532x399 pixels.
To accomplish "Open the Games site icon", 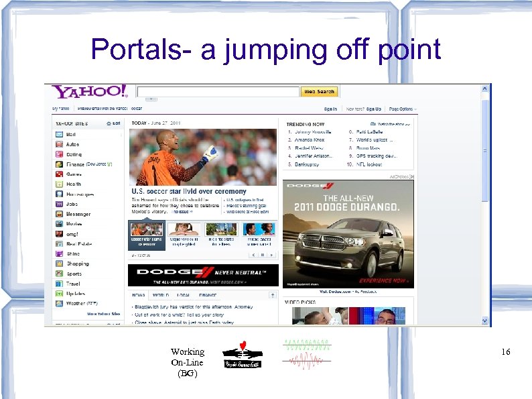I will [x=60, y=174].
